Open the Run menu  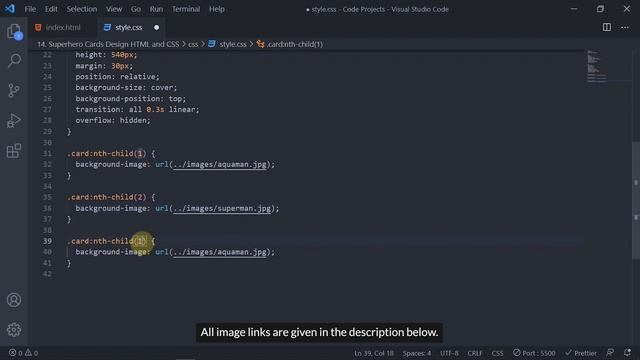[x=156, y=9]
